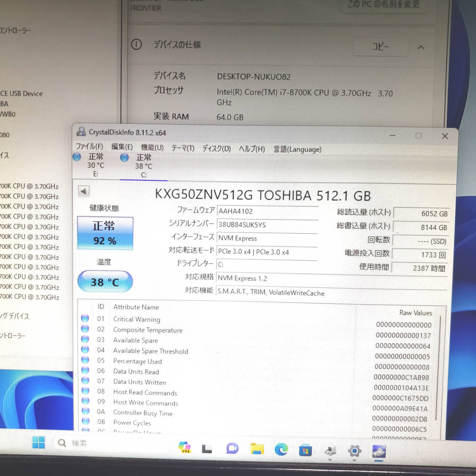476x476 pixels.
Task: Click the Controller Busy Time status orb
Action: pos(86,411)
